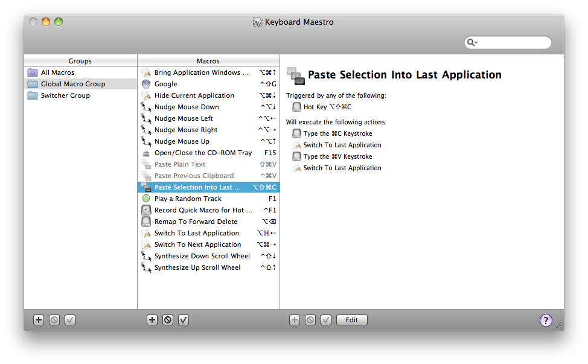This screenshot has width=588, height=364.
Task: Select the Synthesize Up Scroll Wheel macro
Action: click(x=208, y=267)
